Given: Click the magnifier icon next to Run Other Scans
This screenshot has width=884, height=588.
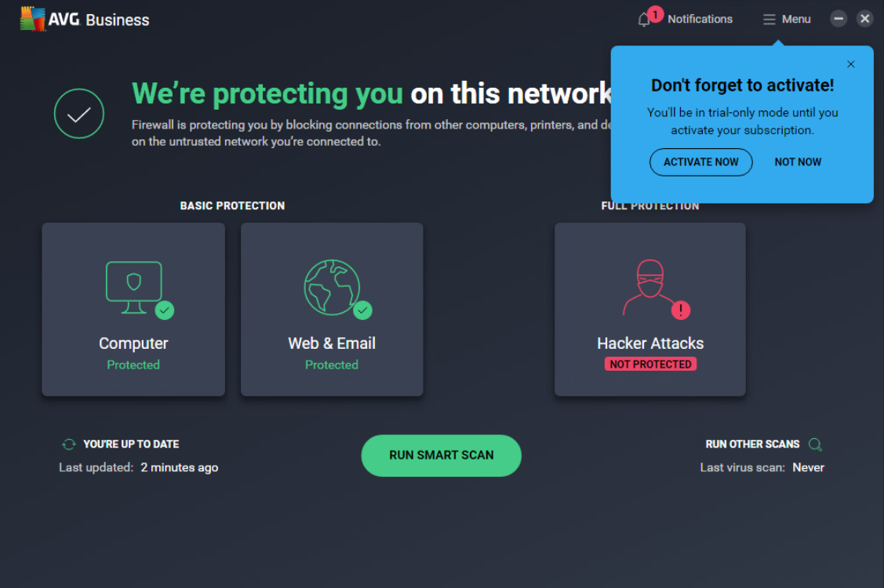Looking at the screenshot, I should (x=815, y=444).
